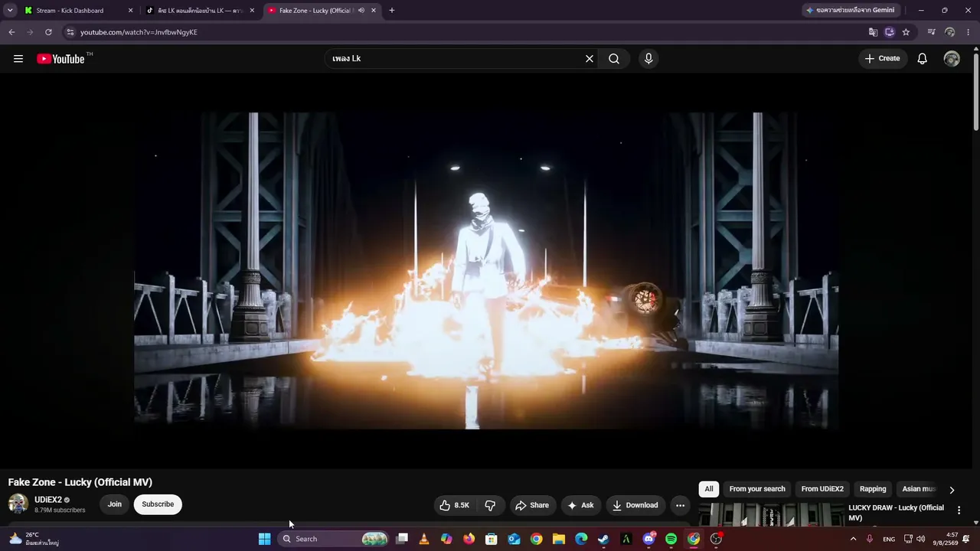980x551 pixels.
Task: Open Spotify from the taskbar
Action: (x=671, y=539)
